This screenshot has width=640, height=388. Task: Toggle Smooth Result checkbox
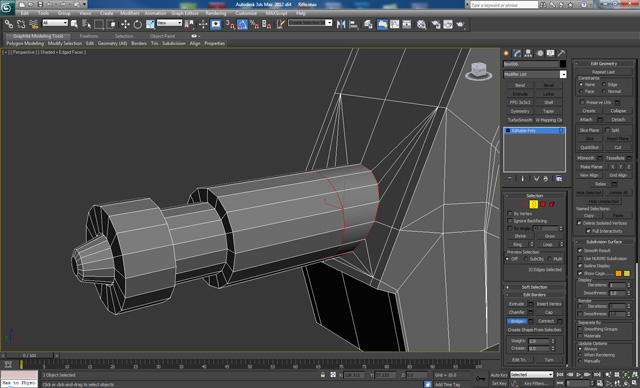pos(580,250)
